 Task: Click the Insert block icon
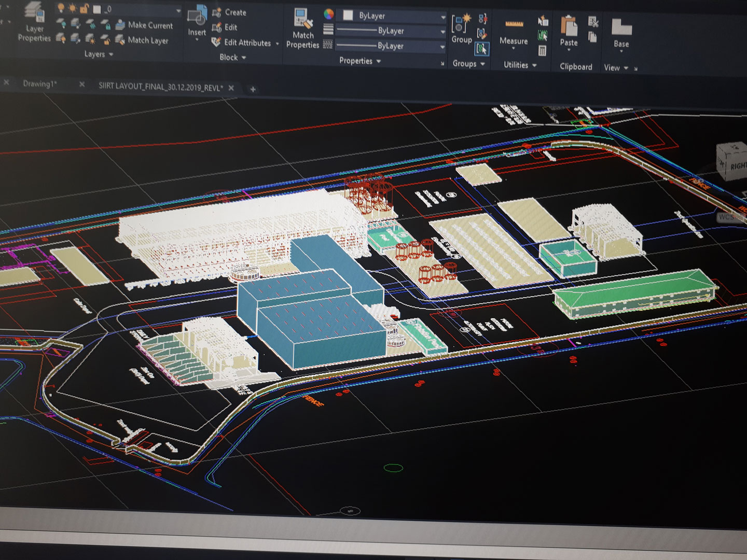tap(197, 18)
